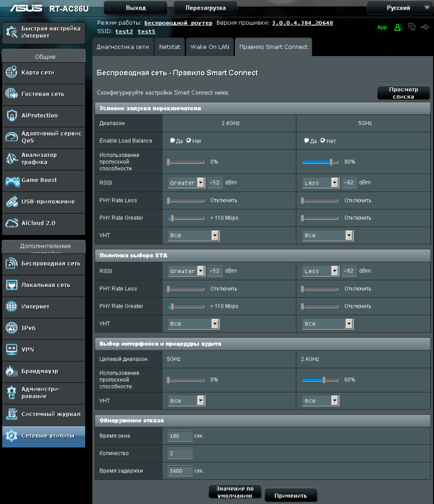Click trigger 2.4GHz PHY Rate Greater slider
This screenshot has width=434, height=504.
coord(186,218)
